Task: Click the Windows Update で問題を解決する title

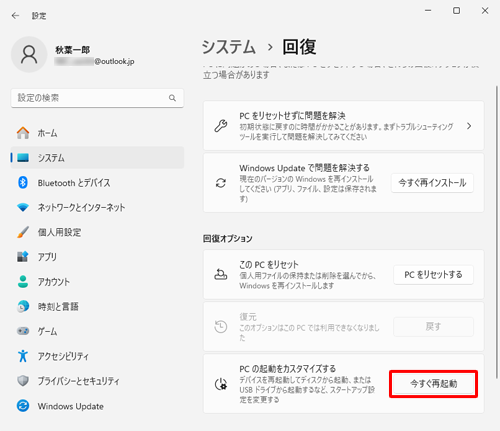Action: click(304, 168)
